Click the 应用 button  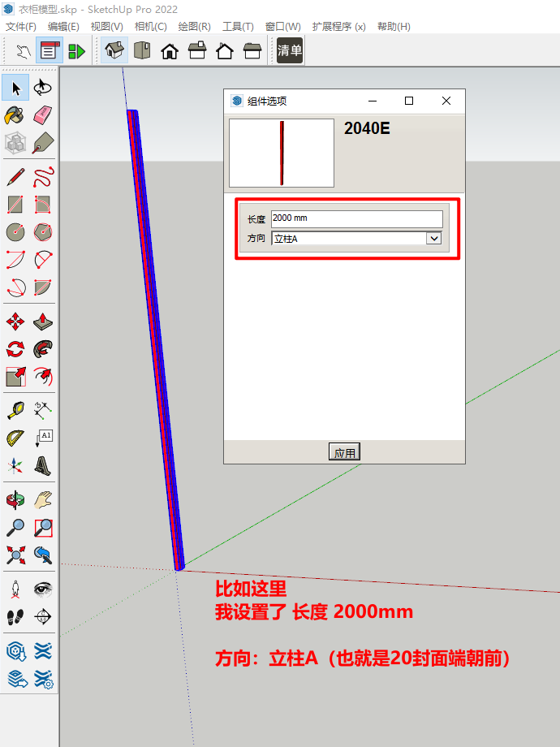[x=344, y=452]
